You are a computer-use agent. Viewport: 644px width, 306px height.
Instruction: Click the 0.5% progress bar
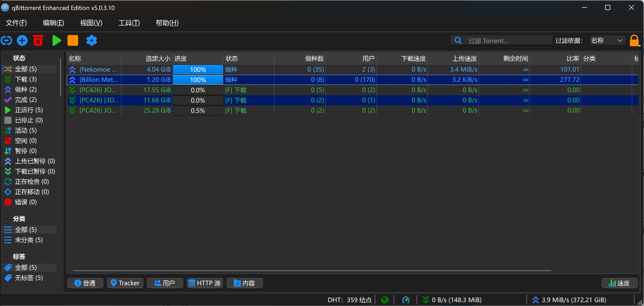pyautogui.click(x=198, y=111)
